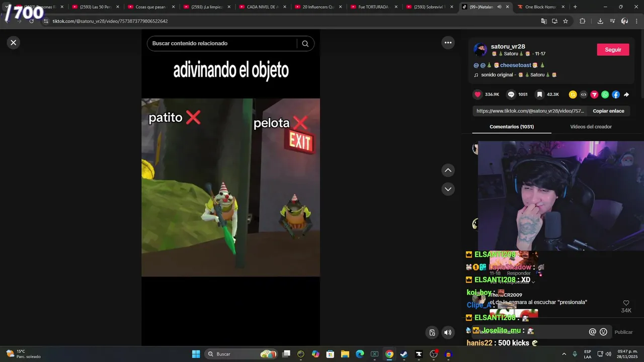Open Chrome translate page icon
Viewport: 644px width, 362px height.
(x=543, y=21)
